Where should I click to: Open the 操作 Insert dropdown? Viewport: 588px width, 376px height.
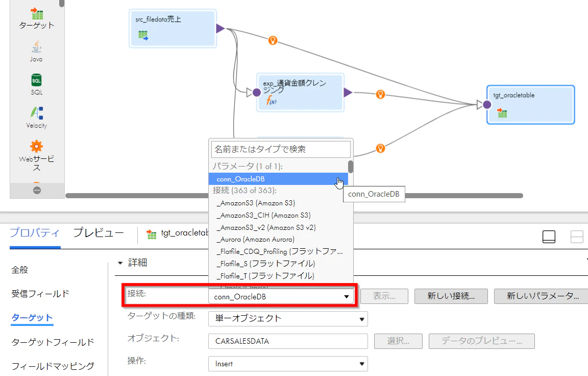click(288, 364)
